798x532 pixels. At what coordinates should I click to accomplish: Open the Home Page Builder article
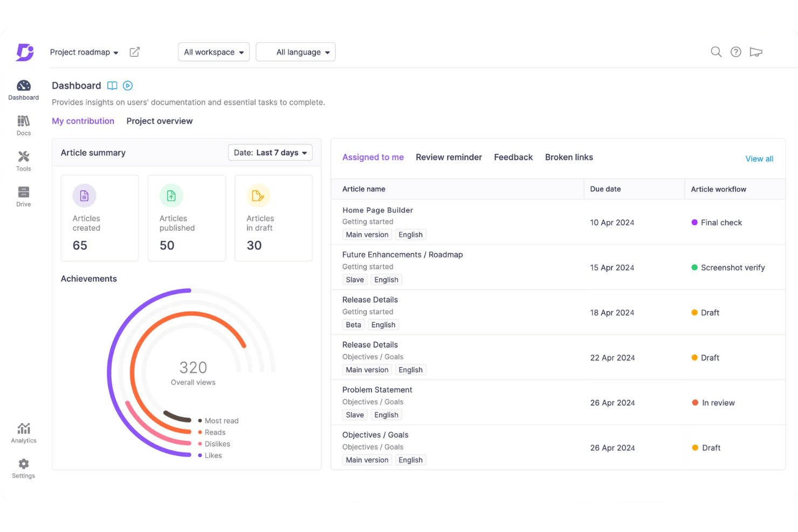coord(377,210)
